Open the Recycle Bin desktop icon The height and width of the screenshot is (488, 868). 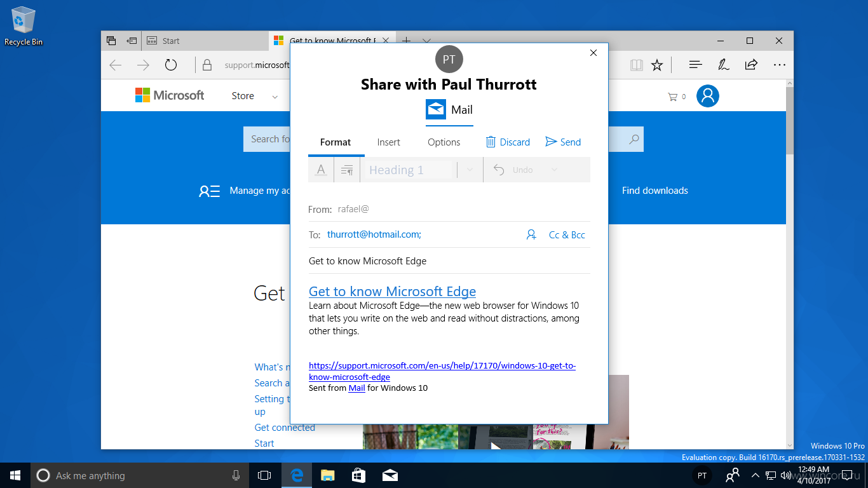(24, 25)
